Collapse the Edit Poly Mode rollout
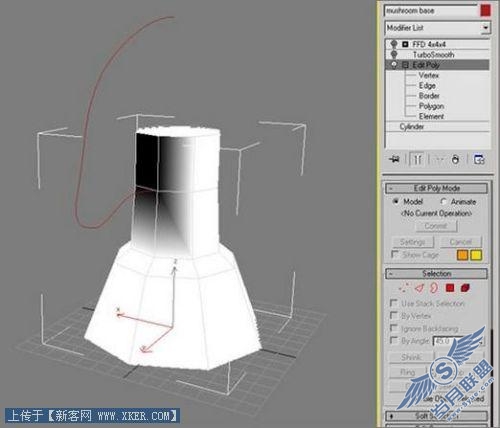 pos(436,188)
